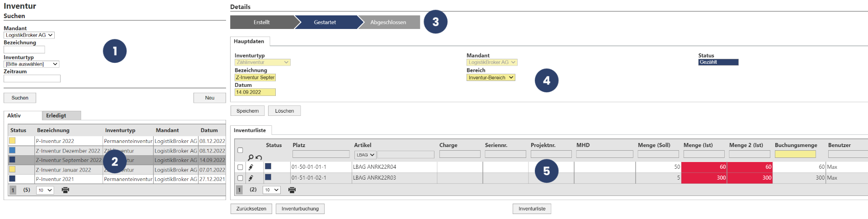This screenshot has height=219, width=868.
Task: Click the Neu button
Action: pyautogui.click(x=210, y=98)
